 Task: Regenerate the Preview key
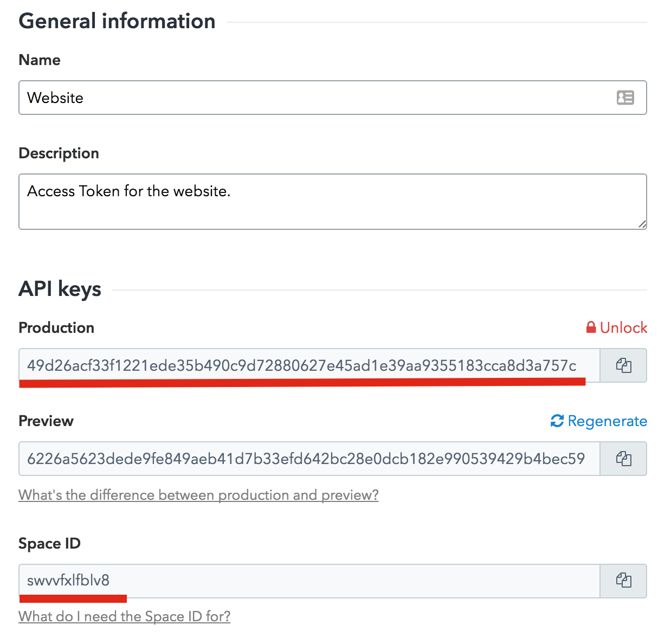(x=599, y=421)
